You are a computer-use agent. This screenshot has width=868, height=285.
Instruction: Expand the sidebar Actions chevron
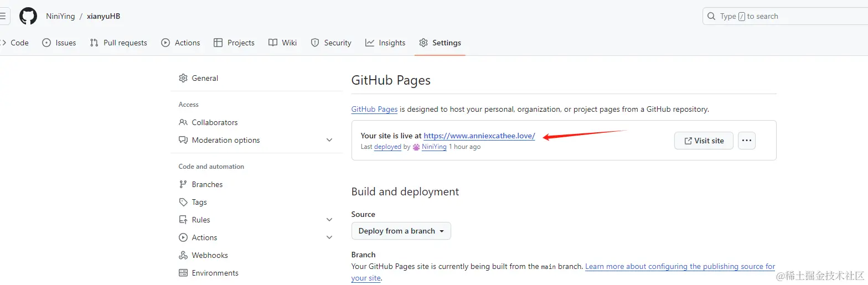tap(329, 237)
